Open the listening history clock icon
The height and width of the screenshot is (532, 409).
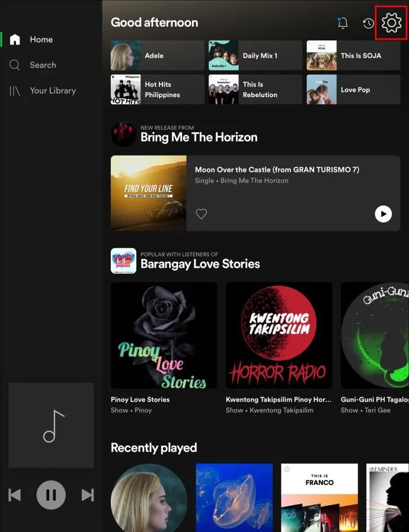coord(368,23)
